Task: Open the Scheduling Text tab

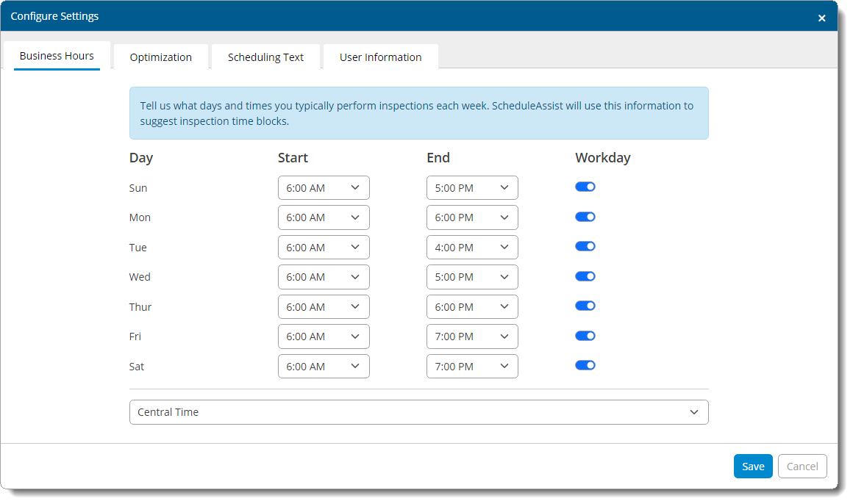Action: [x=265, y=57]
